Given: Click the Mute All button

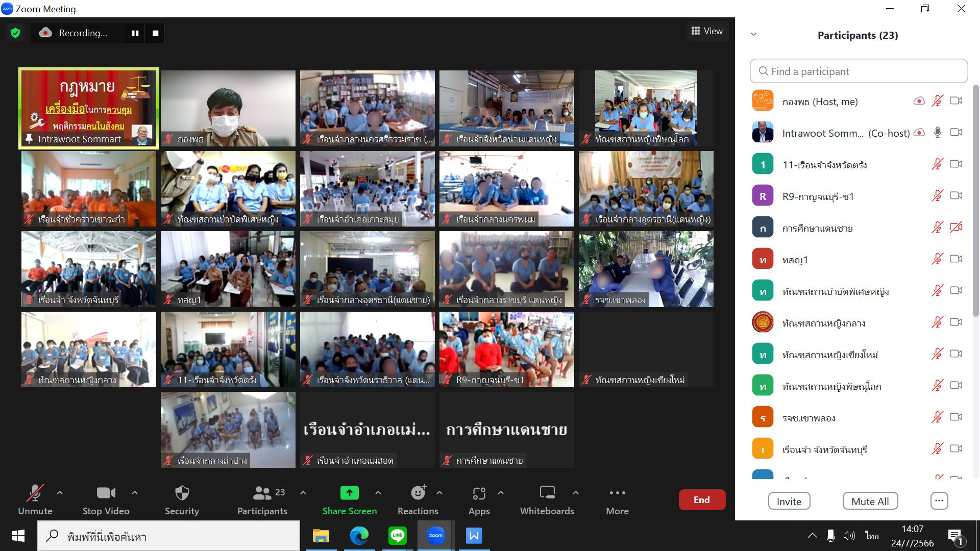Looking at the screenshot, I should click(870, 502).
